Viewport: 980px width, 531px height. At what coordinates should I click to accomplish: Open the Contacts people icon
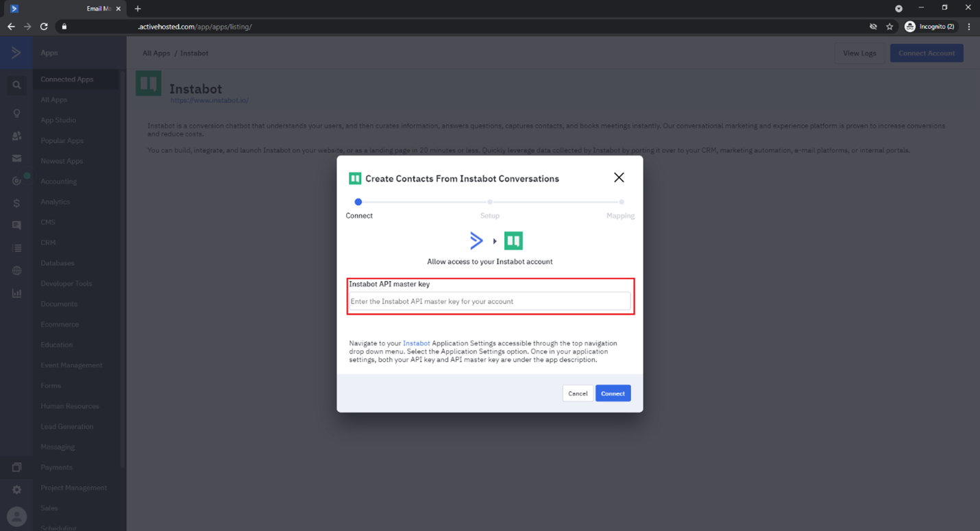click(16, 136)
